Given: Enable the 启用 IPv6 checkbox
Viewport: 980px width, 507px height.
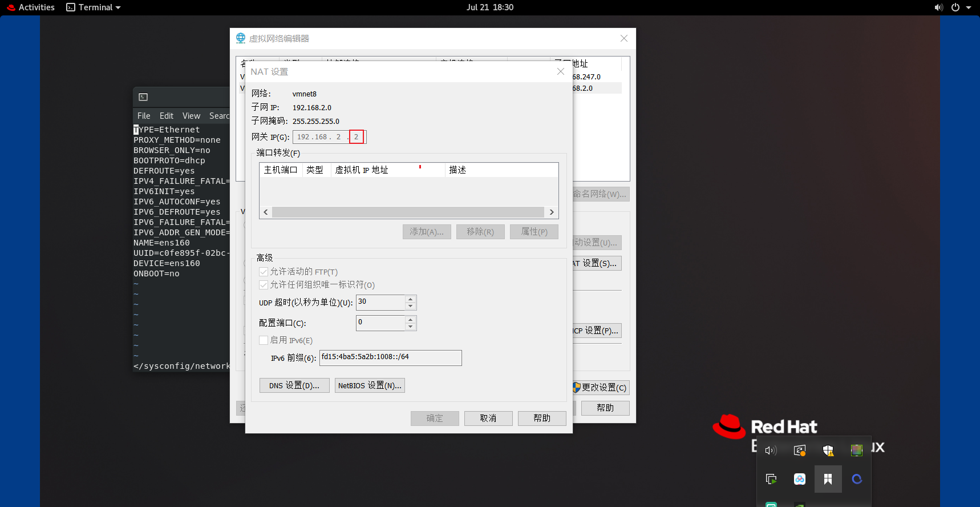Looking at the screenshot, I should click(x=264, y=340).
